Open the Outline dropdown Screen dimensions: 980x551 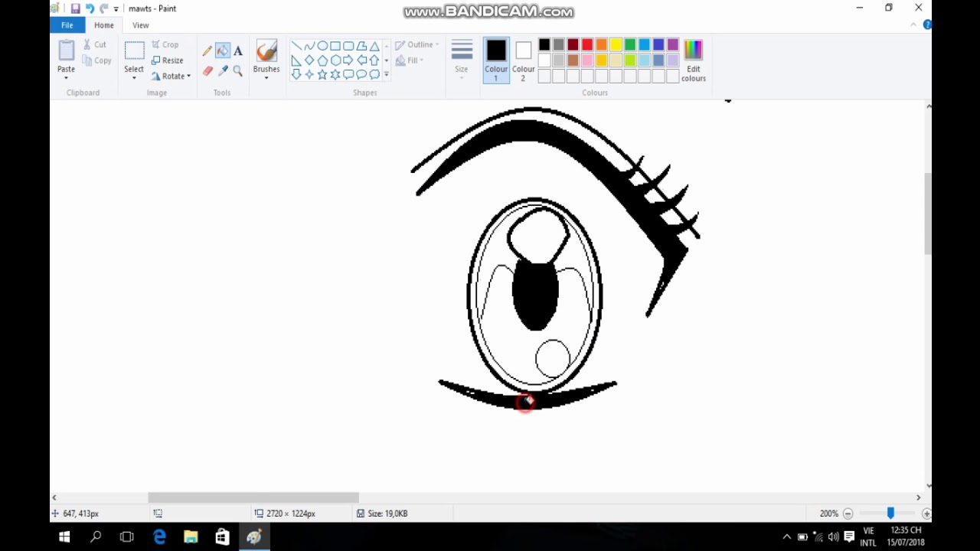416,45
